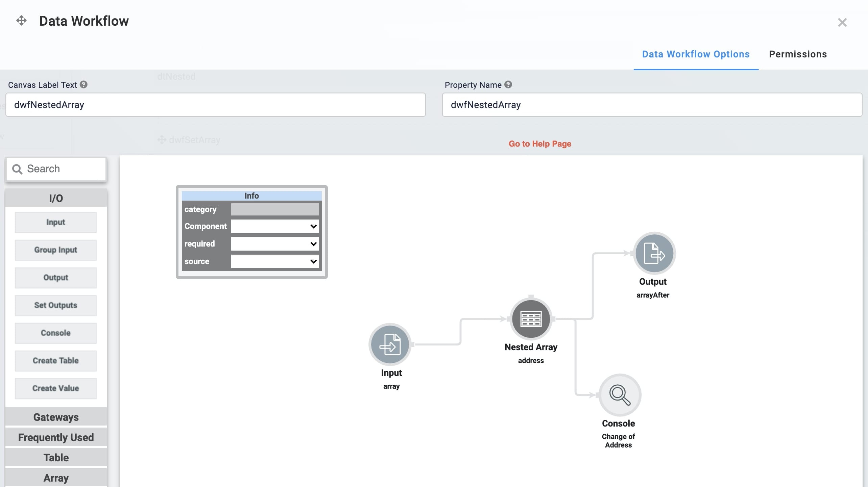Add a Create Value operator
Image resolution: width=868 pixels, height=487 pixels.
pyautogui.click(x=56, y=388)
